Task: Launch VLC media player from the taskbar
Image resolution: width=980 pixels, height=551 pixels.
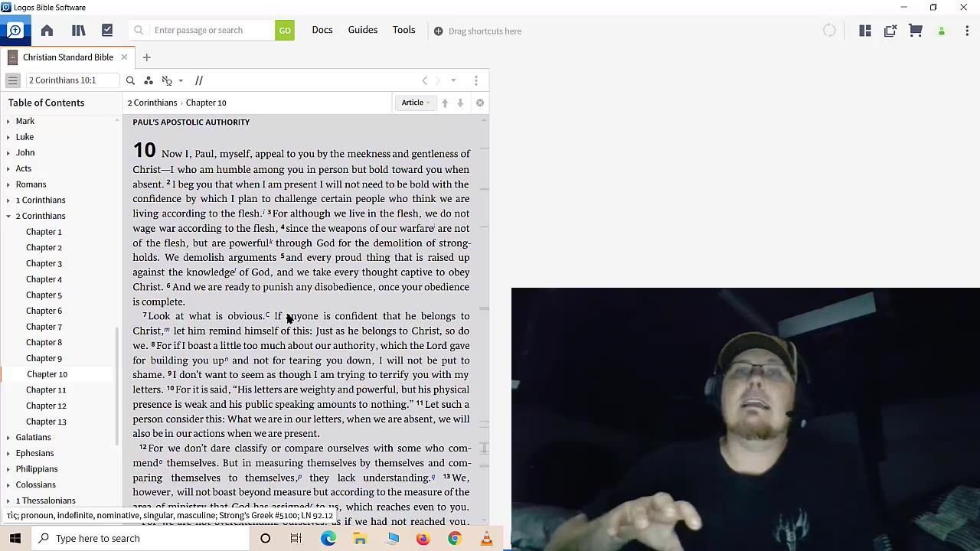Action: (x=486, y=539)
